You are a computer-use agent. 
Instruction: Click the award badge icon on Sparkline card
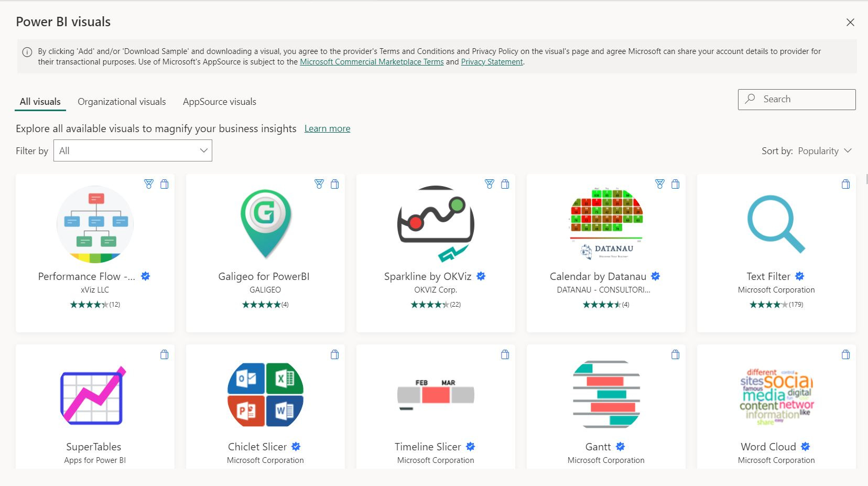490,184
